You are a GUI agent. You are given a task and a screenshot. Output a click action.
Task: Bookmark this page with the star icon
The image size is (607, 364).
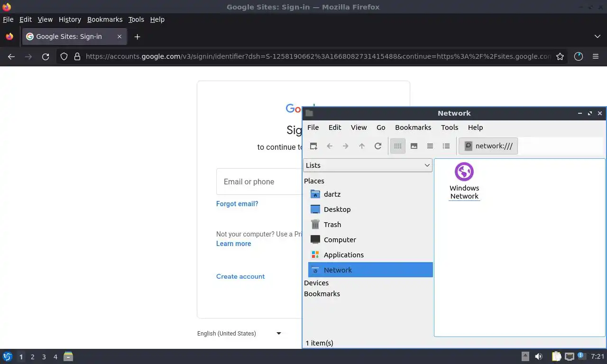560,56
